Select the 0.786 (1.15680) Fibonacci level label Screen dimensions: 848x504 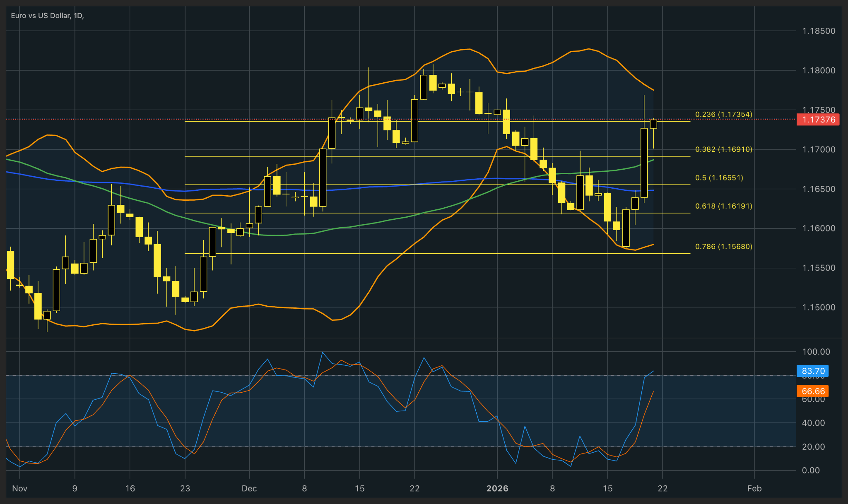pyautogui.click(x=723, y=247)
